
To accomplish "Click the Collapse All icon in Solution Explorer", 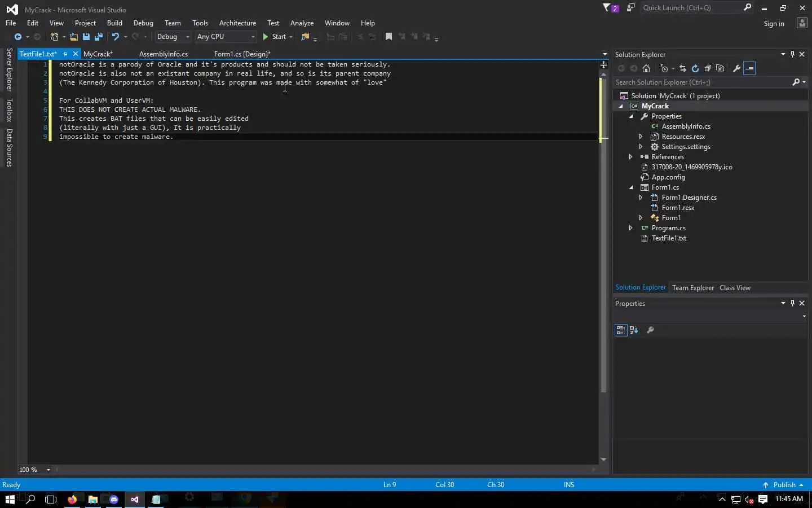I will 708,68.
